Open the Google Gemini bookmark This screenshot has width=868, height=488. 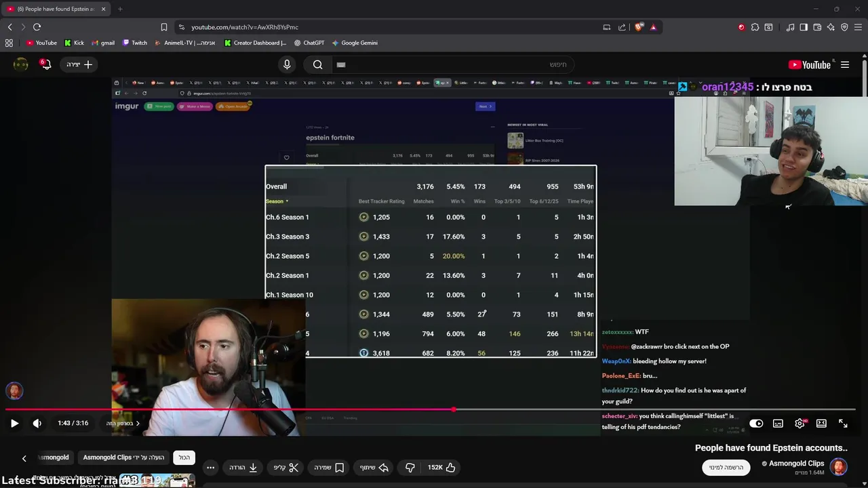[x=355, y=43]
